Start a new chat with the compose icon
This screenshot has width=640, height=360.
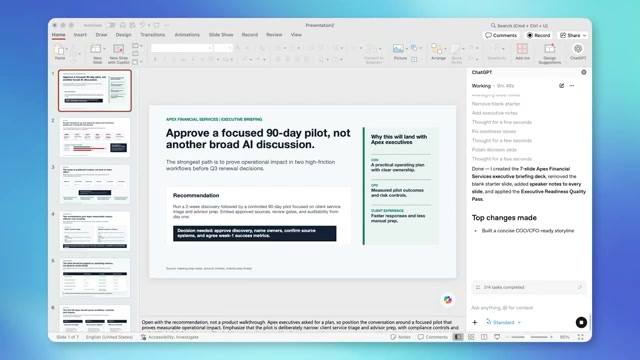(x=562, y=86)
